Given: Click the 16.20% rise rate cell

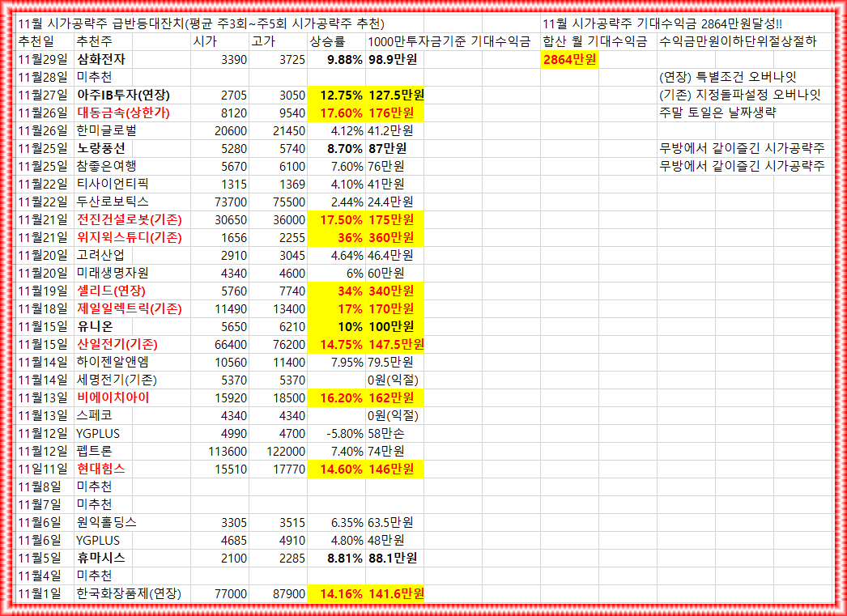Looking at the screenshot, I should point(337,398).
